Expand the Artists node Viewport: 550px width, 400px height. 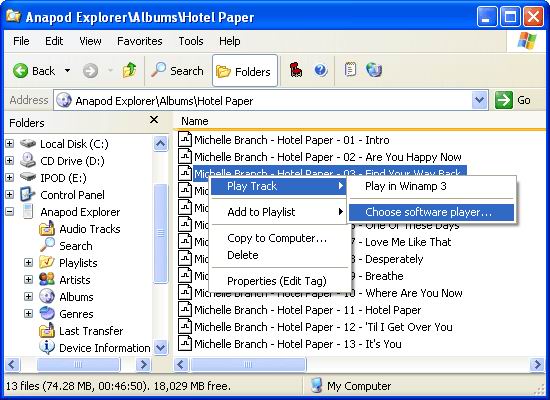pos(28,280)
